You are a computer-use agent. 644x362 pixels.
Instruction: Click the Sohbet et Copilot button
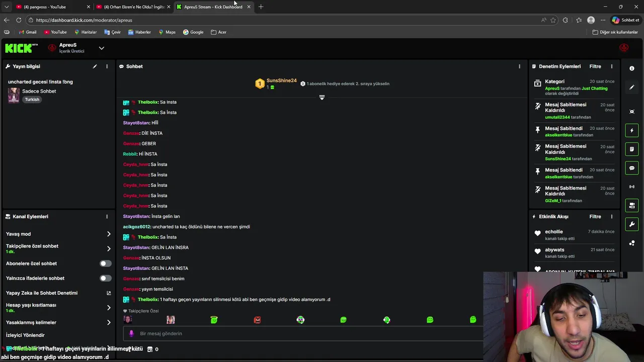625,20
